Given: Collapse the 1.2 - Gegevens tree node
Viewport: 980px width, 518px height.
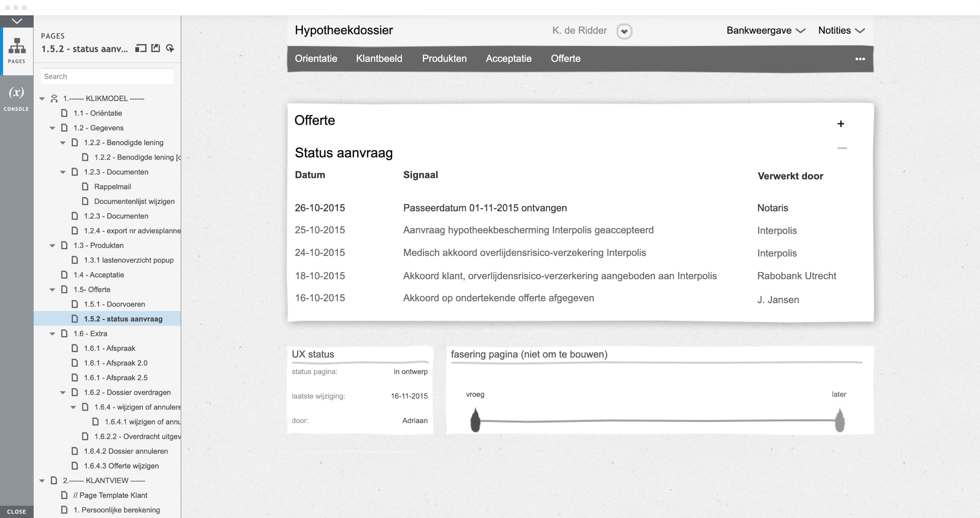Looking at the screenshot, I should pyautogui.click(x=53, y=128).
